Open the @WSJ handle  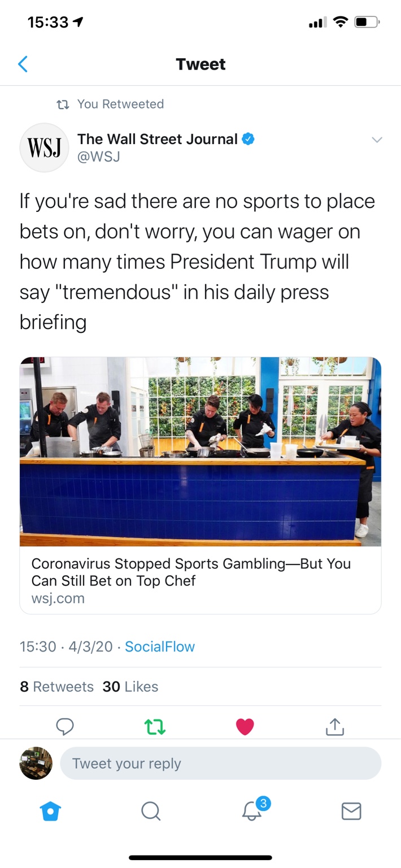[98, 157]
